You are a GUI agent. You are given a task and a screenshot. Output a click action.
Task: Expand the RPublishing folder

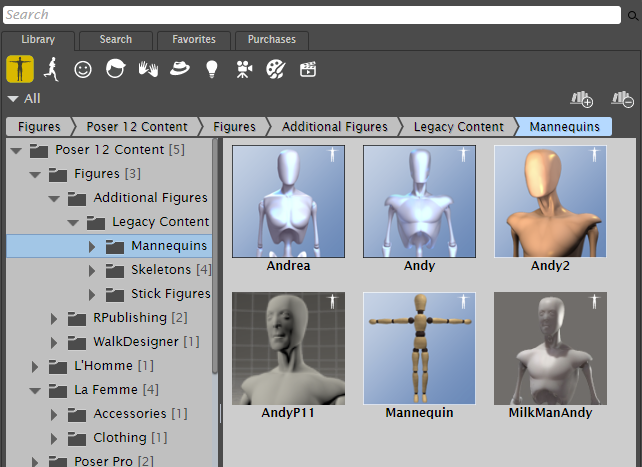tap(55, 318)
